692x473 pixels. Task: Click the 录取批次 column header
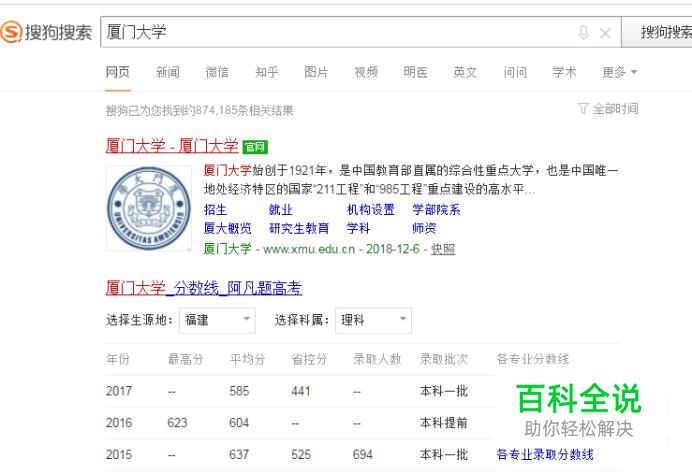tap(444, 359)
